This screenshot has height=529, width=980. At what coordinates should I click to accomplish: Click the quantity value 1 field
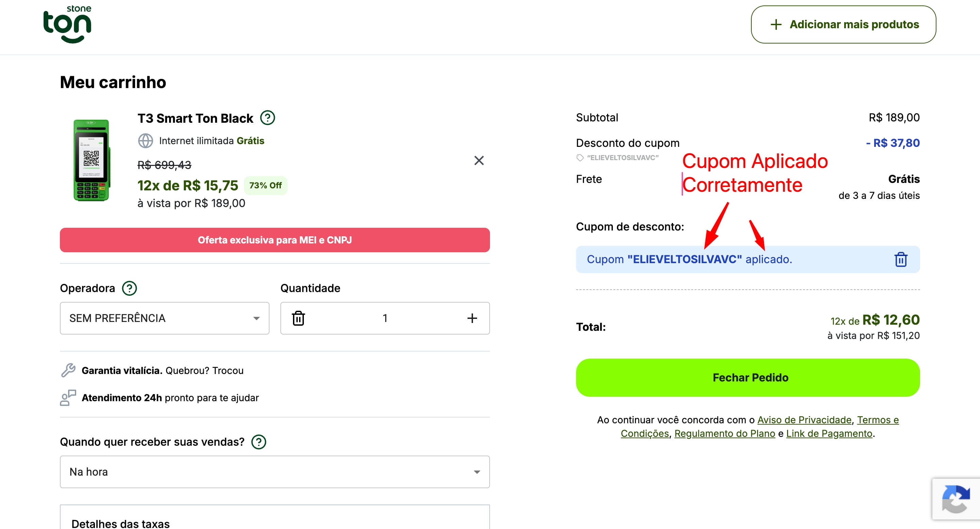point(385,318)
